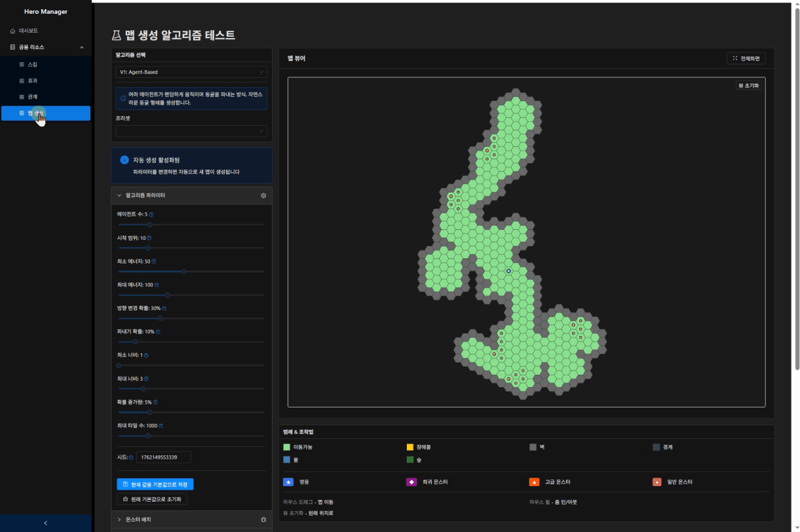Click the blue star 영웅 legend icon
The image size is (800, 532).
(x=288, y=482)
